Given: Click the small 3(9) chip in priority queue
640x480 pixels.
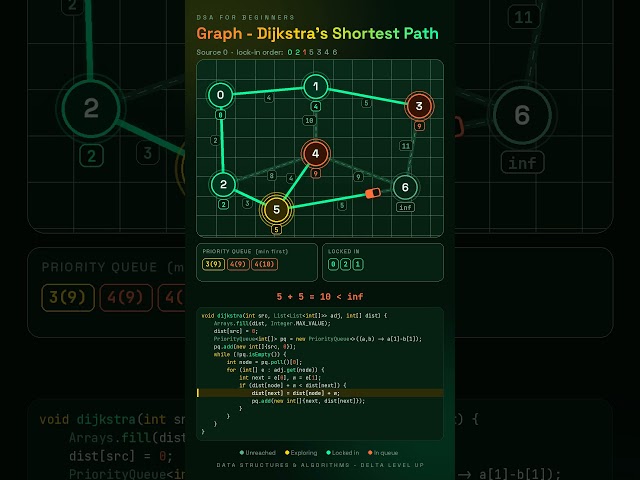Looking at the screenshot, I should tap(213, 264).
